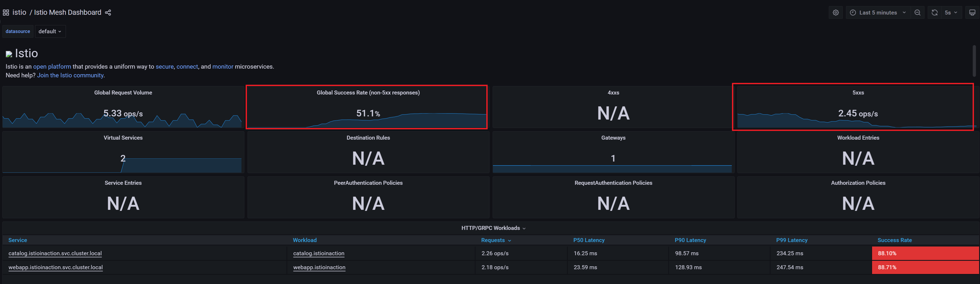The image size is (980, 284).
Task: Collapse HTTP/GRPC Workloads row
Action: [493, 228]
